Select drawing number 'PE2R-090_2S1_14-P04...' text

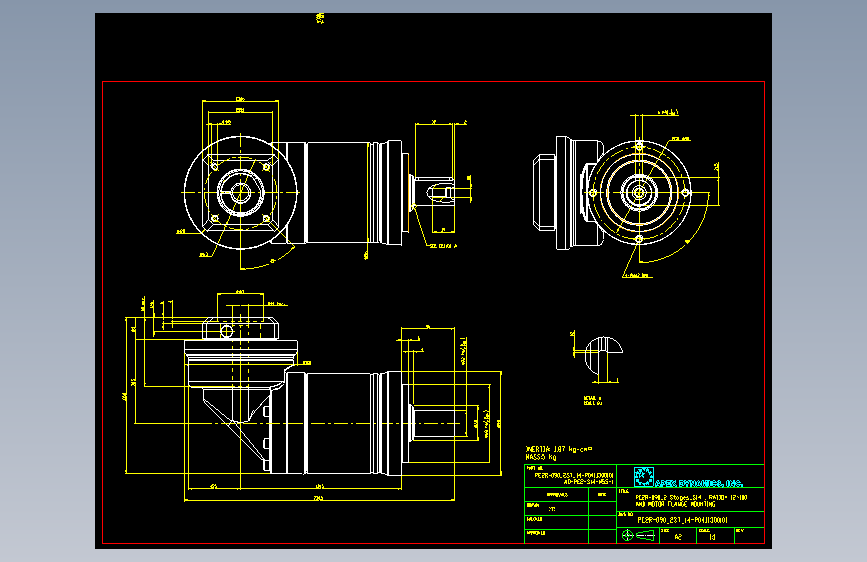(x=682, y=520)
